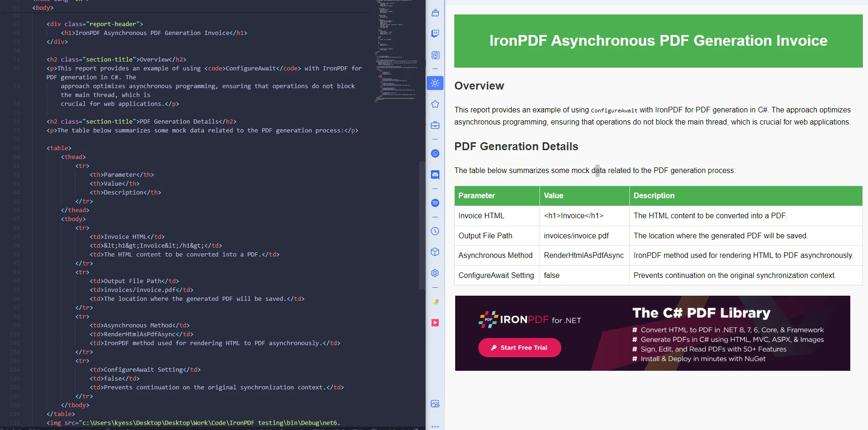Click 'RenderHtmlAsPdfAsync' table cell

click(x=585, y=256)
